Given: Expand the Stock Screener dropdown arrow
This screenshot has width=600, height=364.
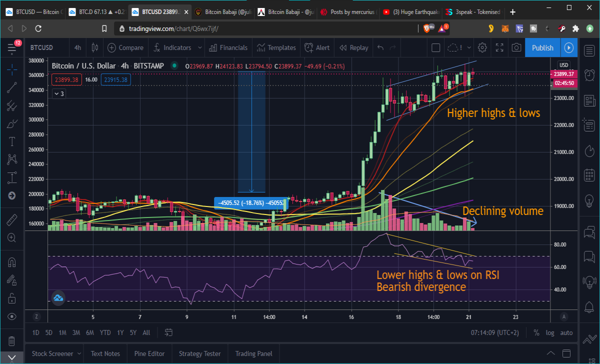Looking at the screenshot, I should click(79, 353).
